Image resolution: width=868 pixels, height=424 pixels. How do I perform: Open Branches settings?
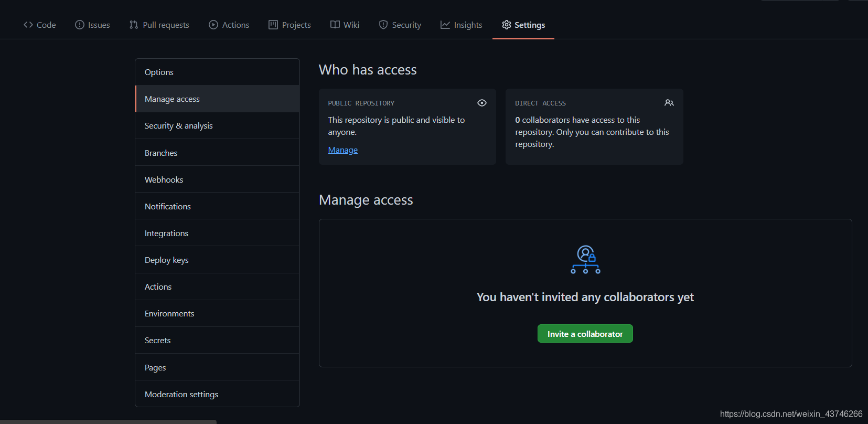(217, 153)
